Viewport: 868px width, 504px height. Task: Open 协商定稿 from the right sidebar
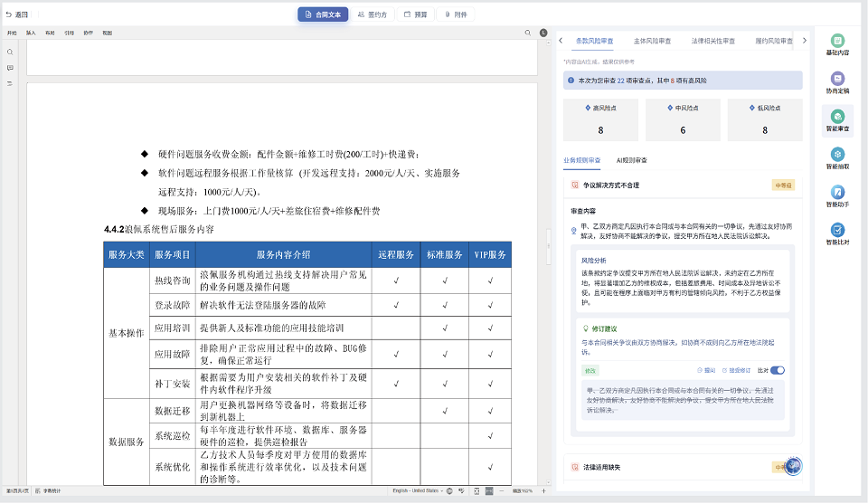[837, 83]
